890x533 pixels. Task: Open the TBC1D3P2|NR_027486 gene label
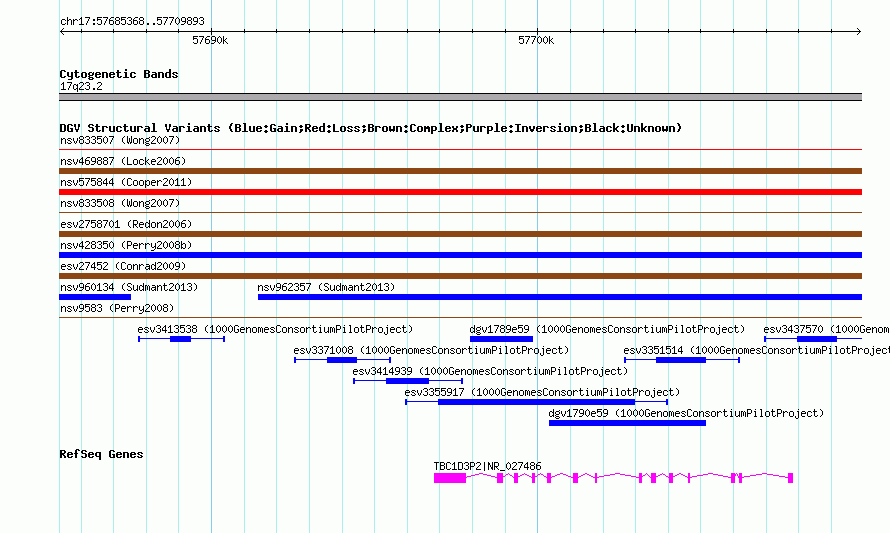tap(488, 466)
